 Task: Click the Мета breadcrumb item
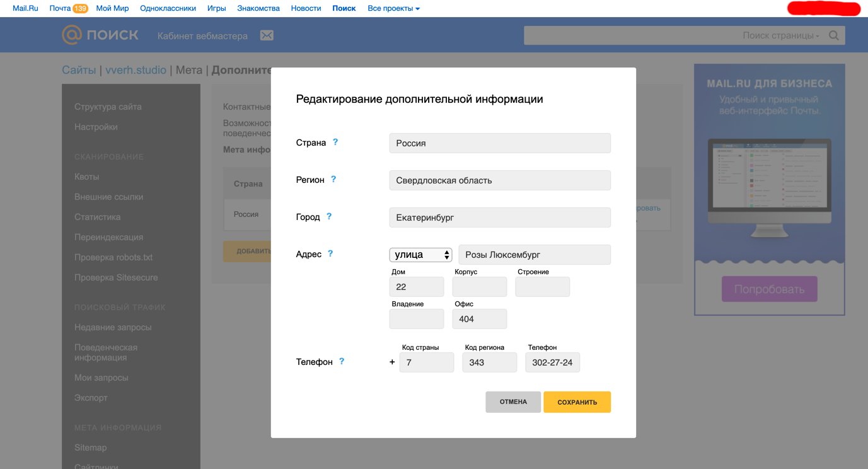click(x=189, y=70)
